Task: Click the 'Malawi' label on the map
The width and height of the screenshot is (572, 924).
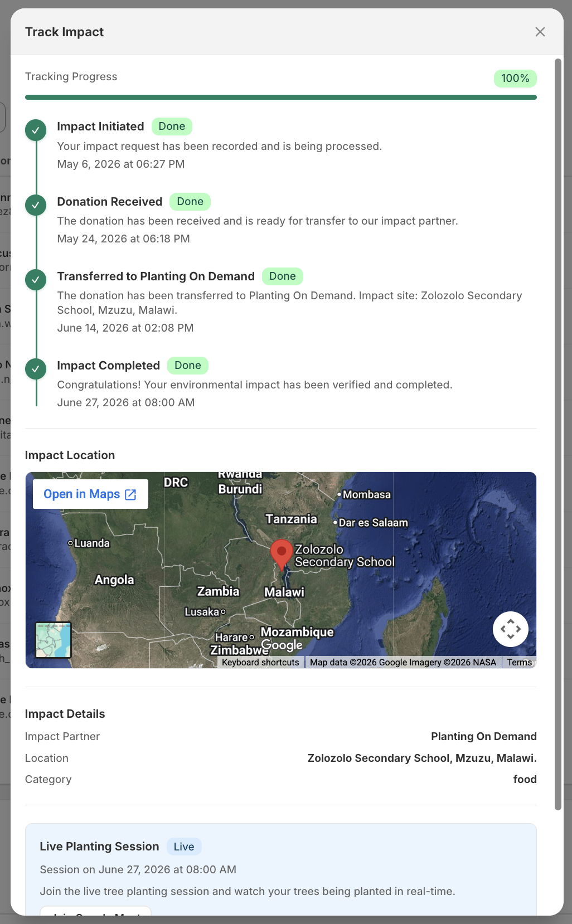Action: pos(284,592)
